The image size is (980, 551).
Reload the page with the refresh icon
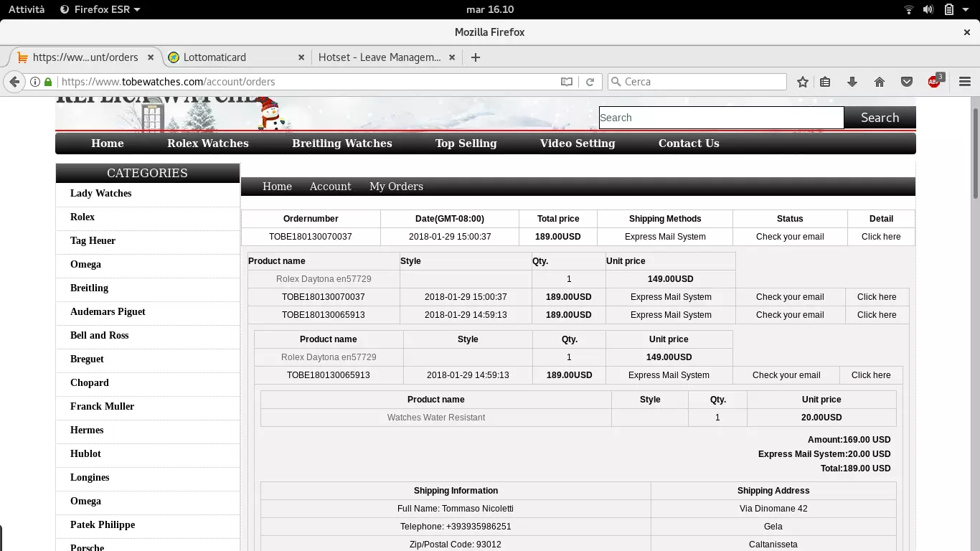pyautogui.click(x=590, y=82)
